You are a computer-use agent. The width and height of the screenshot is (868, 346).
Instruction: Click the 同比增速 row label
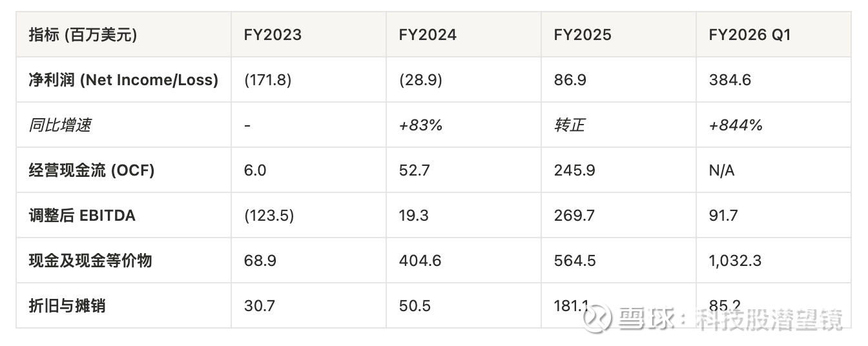60,125
